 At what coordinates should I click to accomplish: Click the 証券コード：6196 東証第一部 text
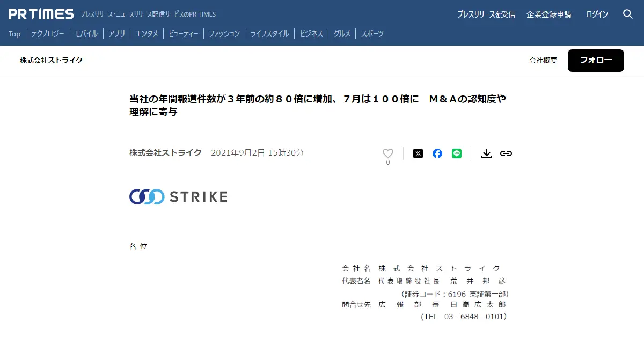[x=455, y=294]
